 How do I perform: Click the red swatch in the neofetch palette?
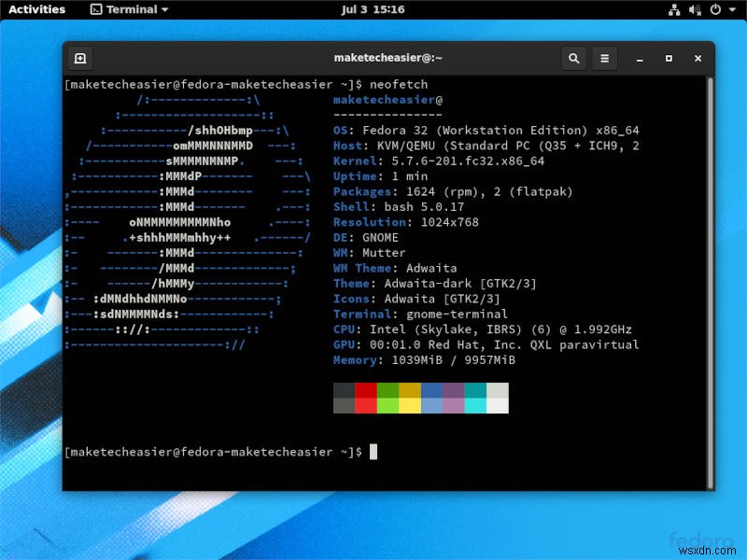(364, 399)
